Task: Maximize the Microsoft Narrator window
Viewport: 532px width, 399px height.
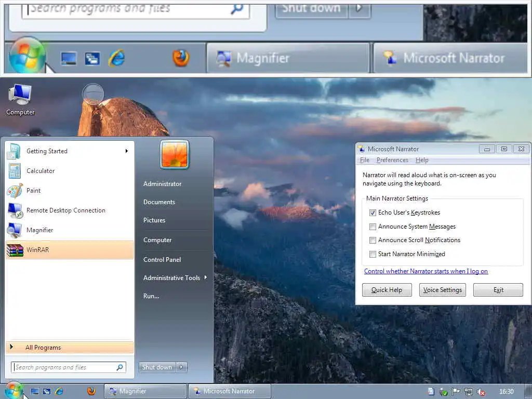Action: (504, 149)
